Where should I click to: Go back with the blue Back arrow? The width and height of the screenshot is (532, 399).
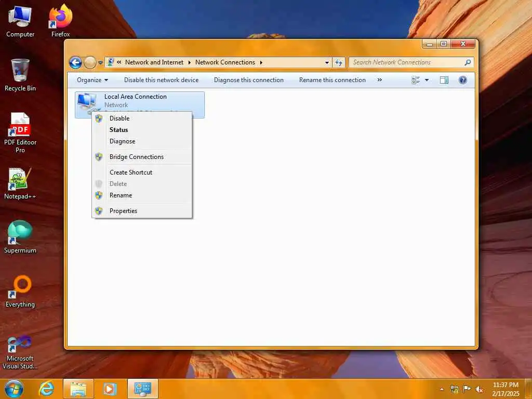(75, 62)
